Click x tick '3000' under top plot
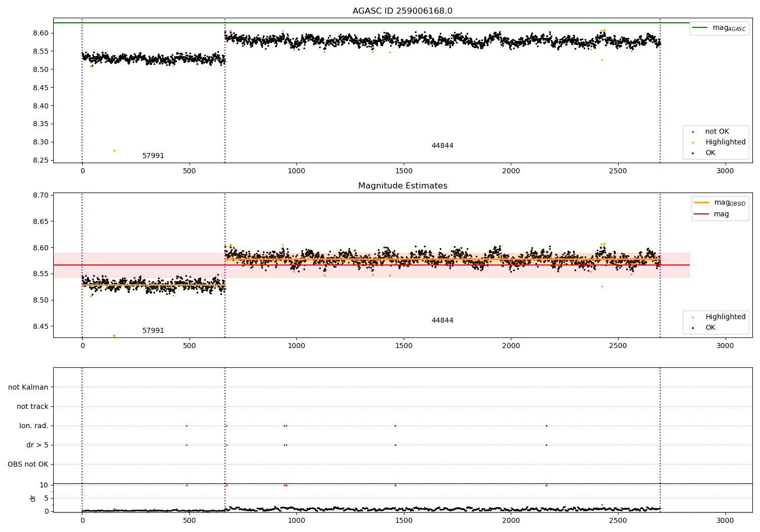This screenshot has width=760, height=532. (725, 171)
